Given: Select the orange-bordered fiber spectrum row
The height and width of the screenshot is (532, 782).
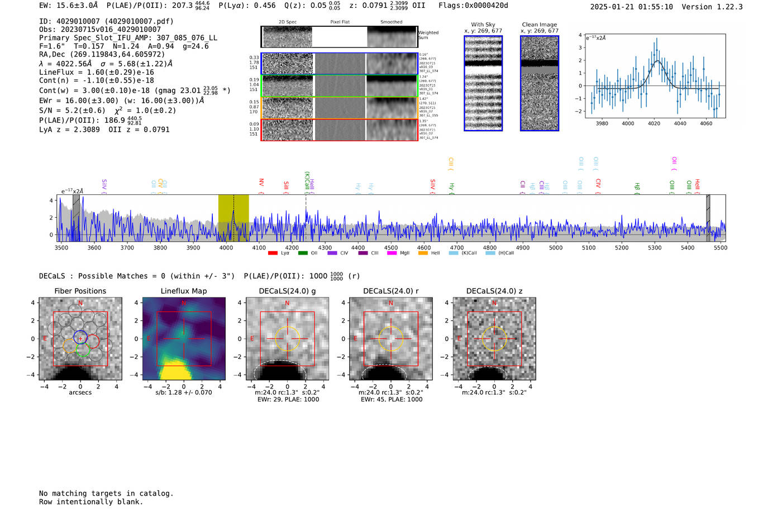Looking at the screenshot, I should pos(339,108).
